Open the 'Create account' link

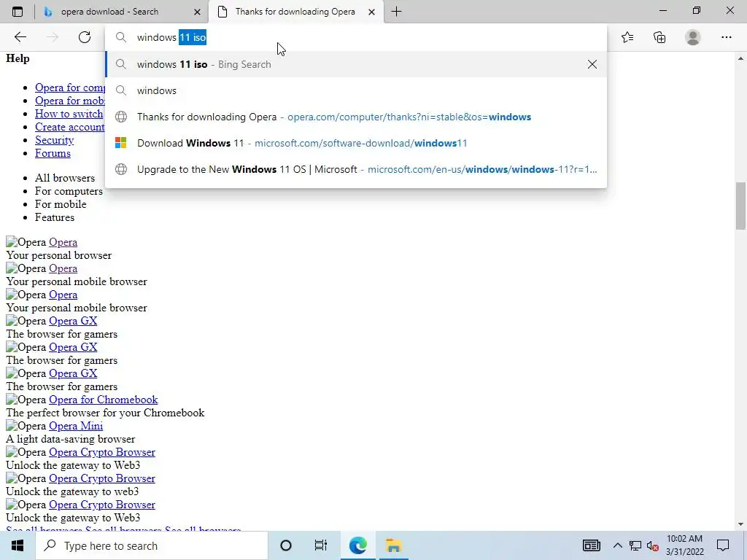point(69,127)
